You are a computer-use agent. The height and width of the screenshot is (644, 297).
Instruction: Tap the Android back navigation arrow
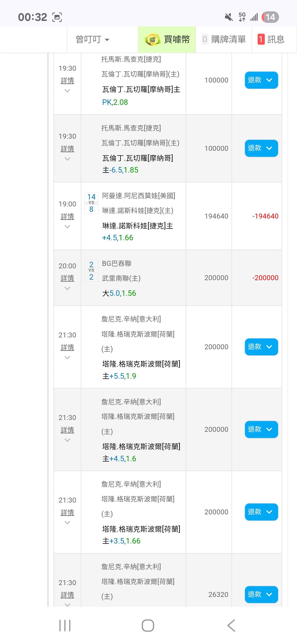231,626
